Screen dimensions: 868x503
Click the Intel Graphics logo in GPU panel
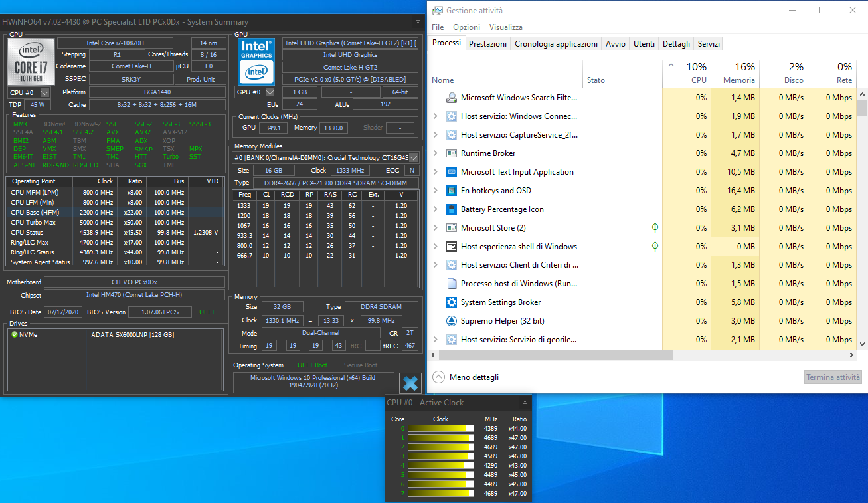[256, 62]
